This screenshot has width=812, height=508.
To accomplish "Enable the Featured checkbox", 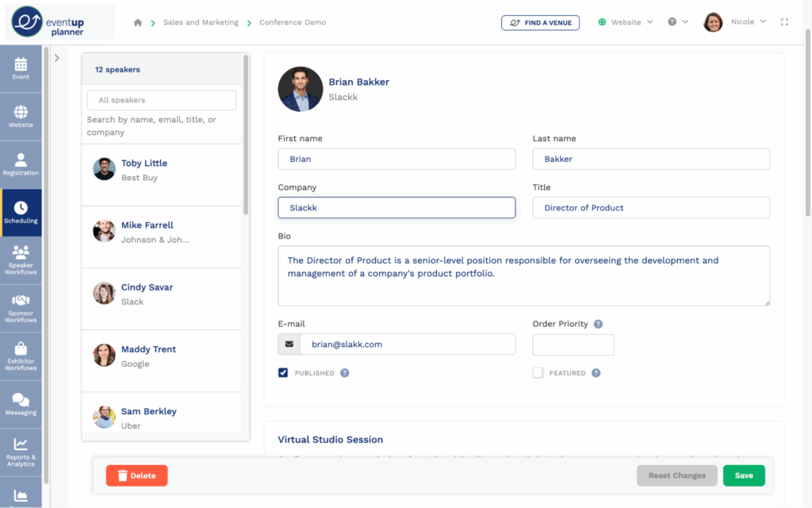I will pyautogui.click(x=538, y=373).
